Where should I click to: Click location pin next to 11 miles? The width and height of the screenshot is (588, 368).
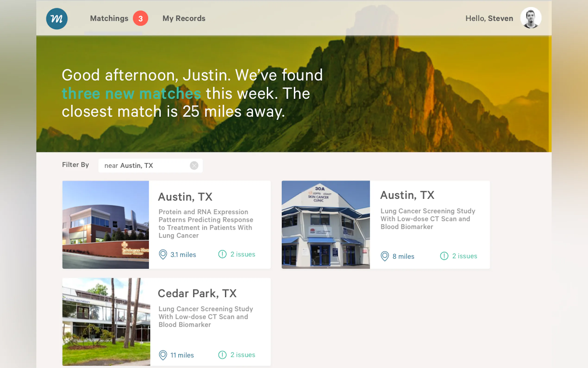coord(163,355)
